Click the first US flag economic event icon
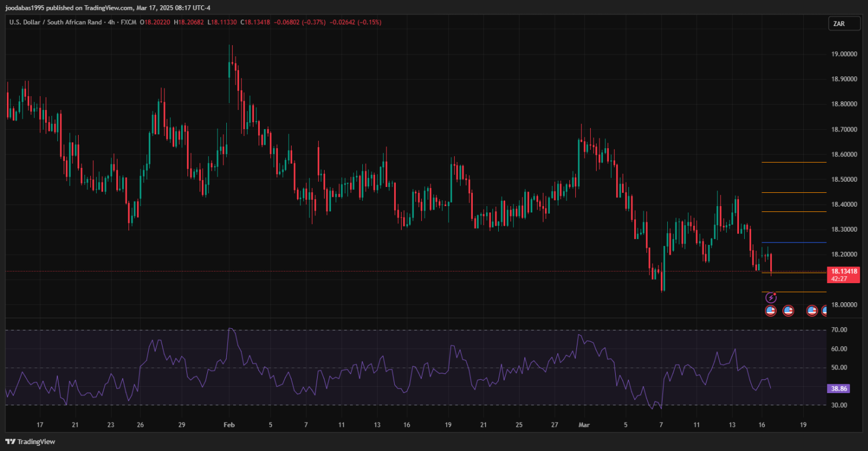 point(771,311)
